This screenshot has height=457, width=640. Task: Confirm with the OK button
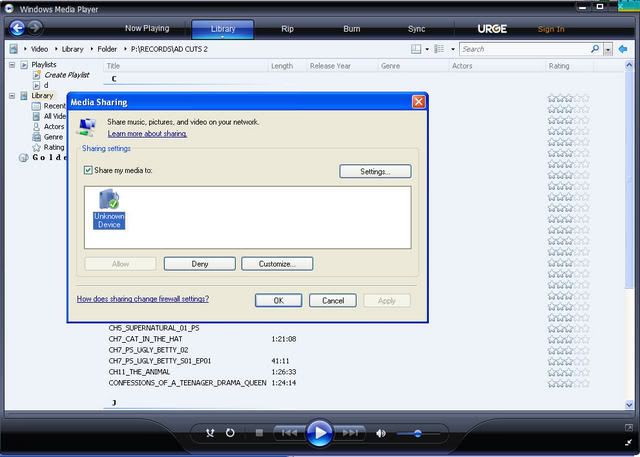click(278, 301)
